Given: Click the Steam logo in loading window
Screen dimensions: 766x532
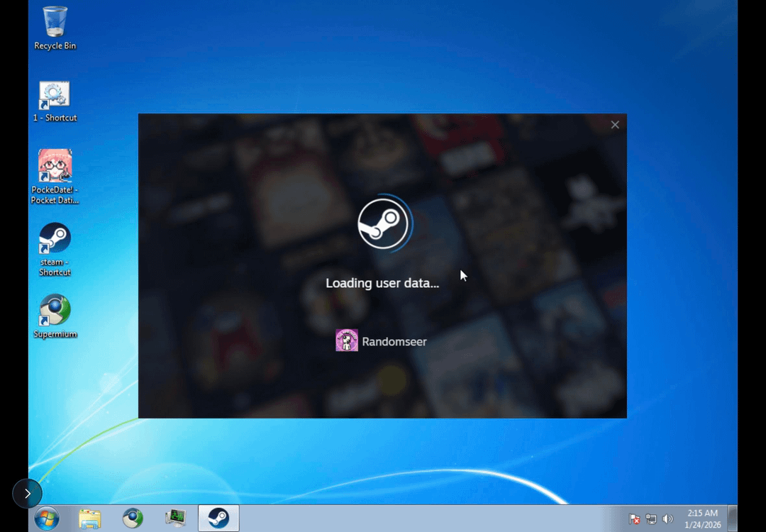Looking at the screenshot, I should pyautogui.click(x=383, y=224).
